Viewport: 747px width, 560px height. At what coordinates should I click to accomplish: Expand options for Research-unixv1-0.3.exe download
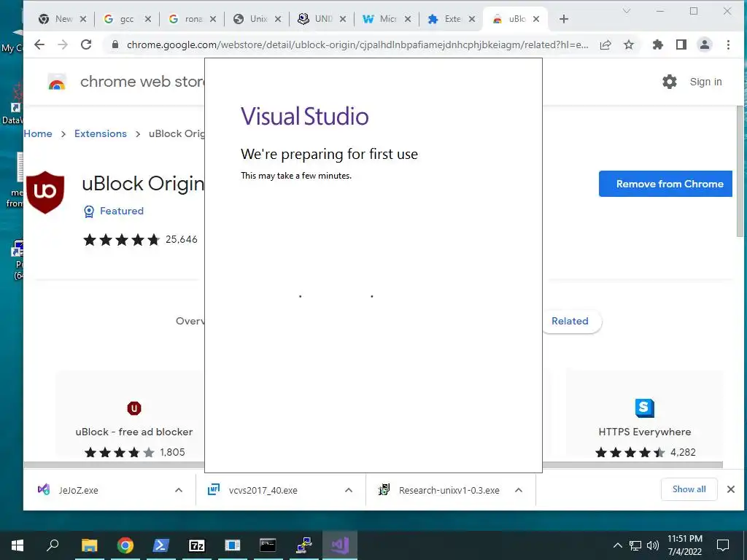(x=519, y=490)
